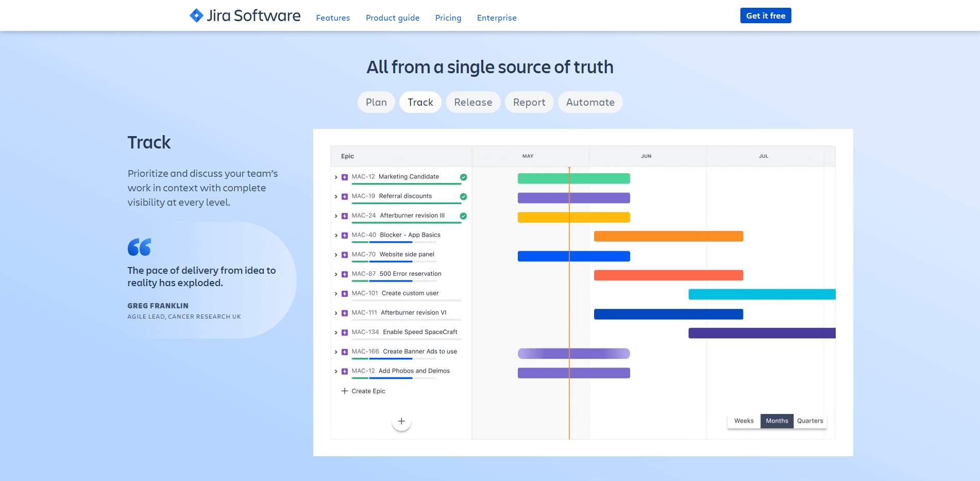Expand the MAC-24 Afterburner revision III epic
Viewport: 980px width, 481px height.
(336, 216)
